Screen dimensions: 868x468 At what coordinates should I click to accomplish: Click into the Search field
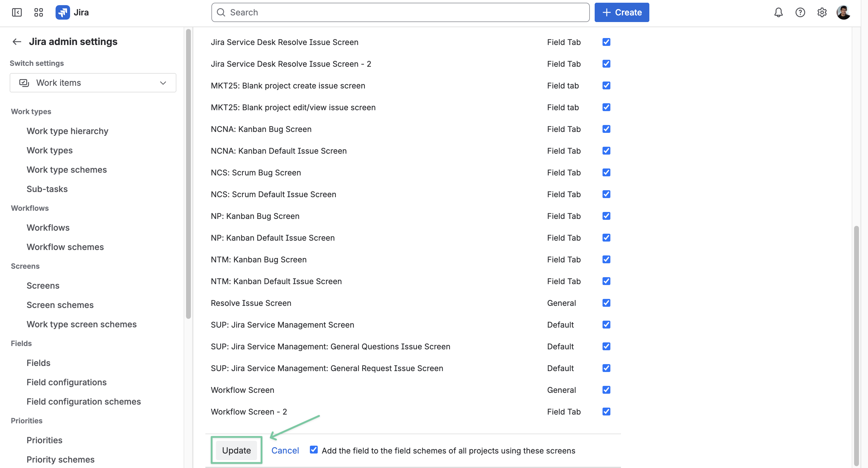(x=400, y=12)
